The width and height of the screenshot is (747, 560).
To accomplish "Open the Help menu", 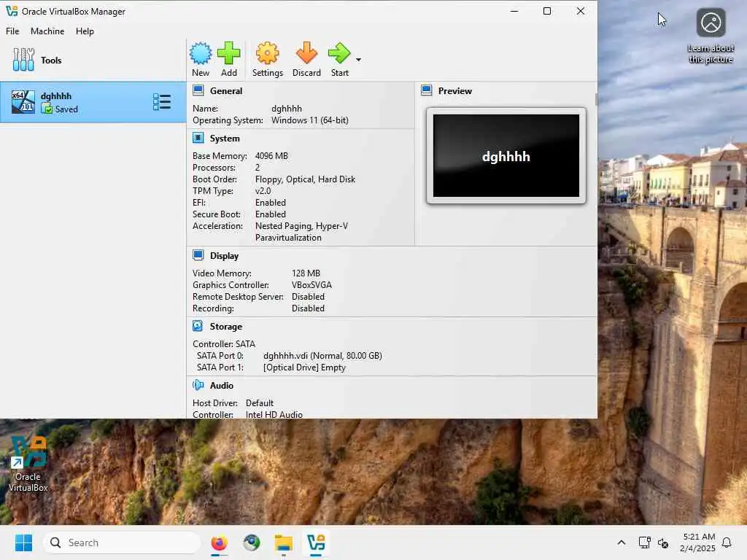I will [85, 31].
